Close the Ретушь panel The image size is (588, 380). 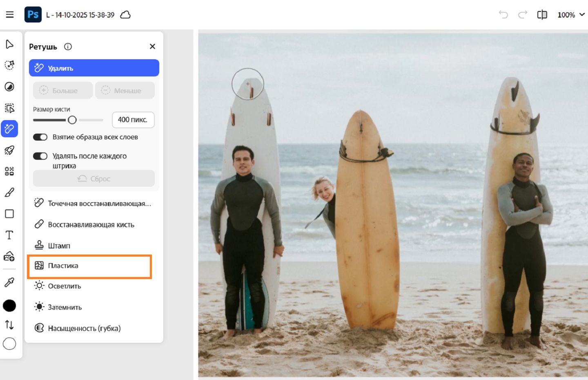(153, 47)
